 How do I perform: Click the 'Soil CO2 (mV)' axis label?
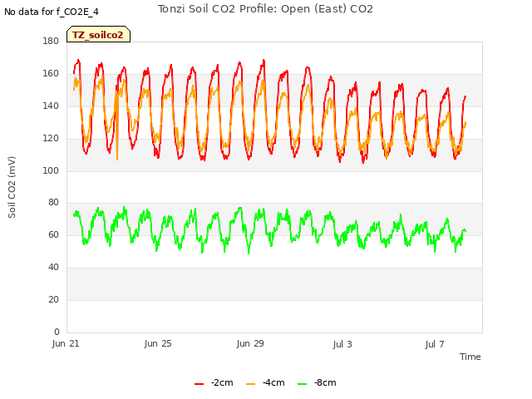click(12, 187)
